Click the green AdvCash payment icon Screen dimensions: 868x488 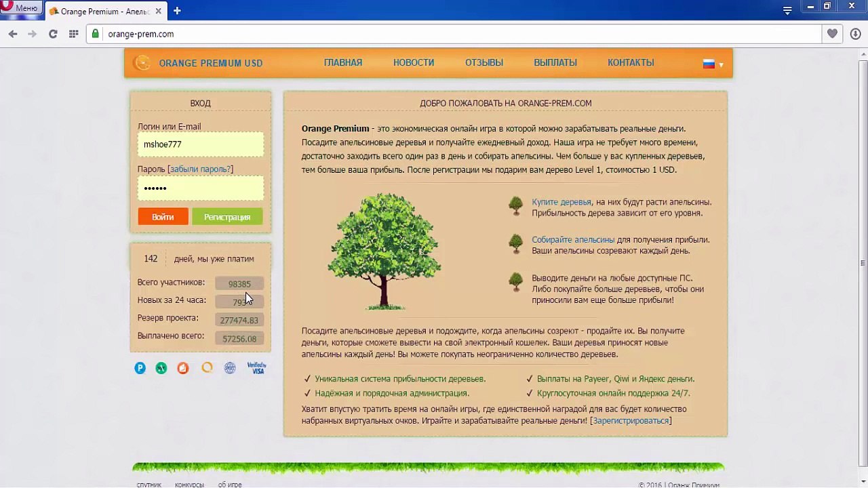coord(161,368)
